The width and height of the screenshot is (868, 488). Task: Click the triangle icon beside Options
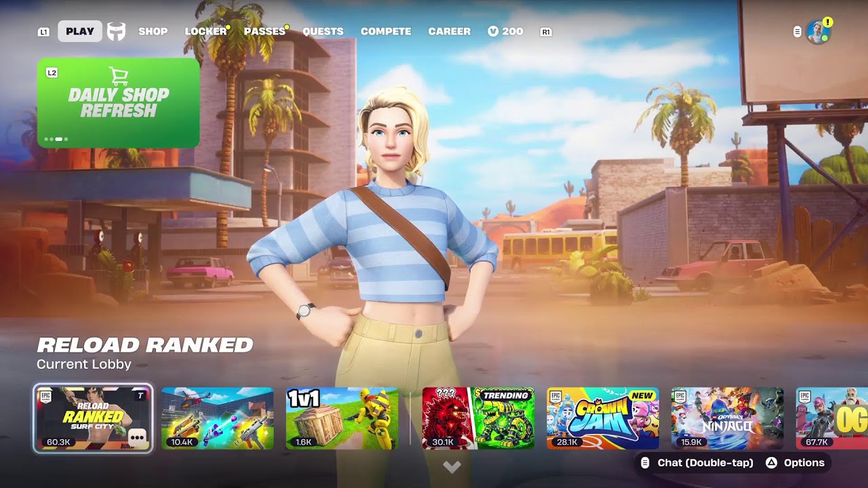coord(771,463)
